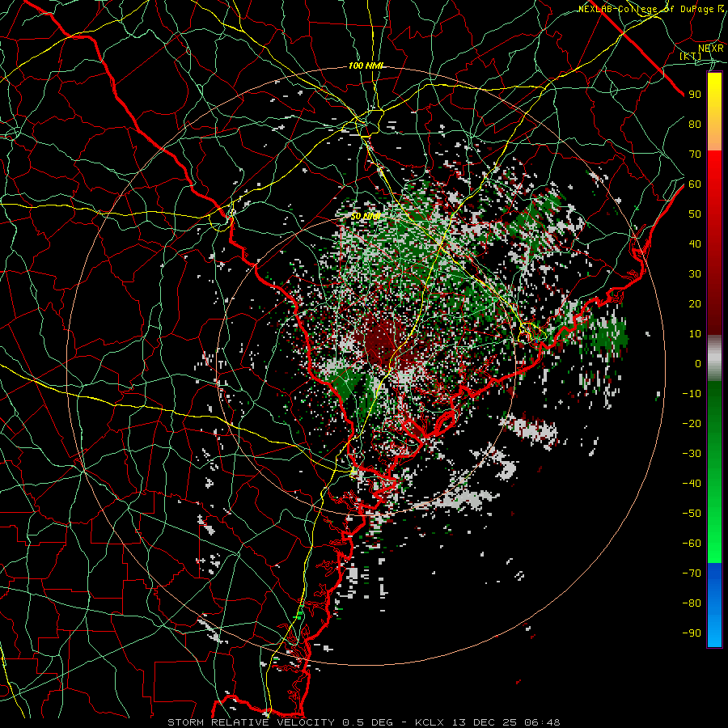Screen dimensions: 728x728
Task: Click the 50 NMI range ring label
Action: coord(365,216)
